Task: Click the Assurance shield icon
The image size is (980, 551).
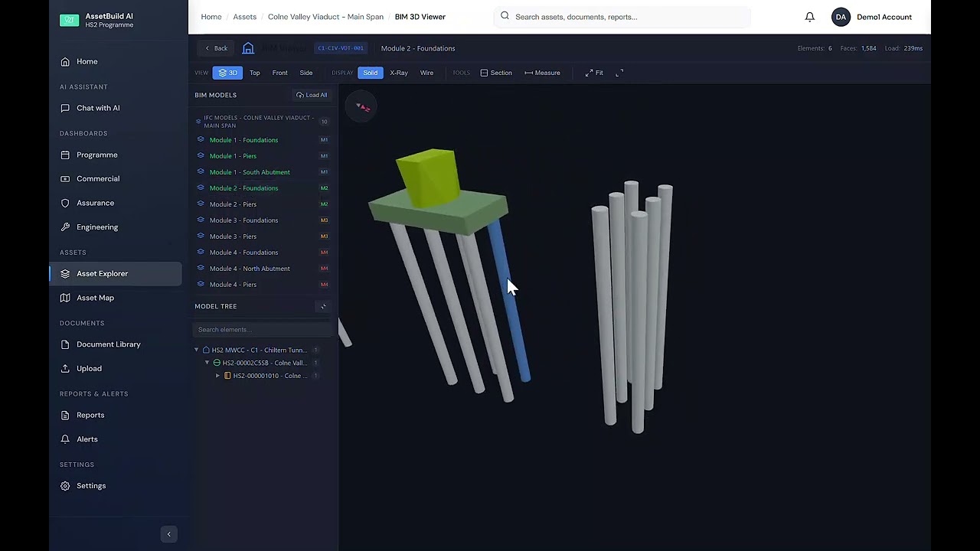Action: [x=65, y=203]
